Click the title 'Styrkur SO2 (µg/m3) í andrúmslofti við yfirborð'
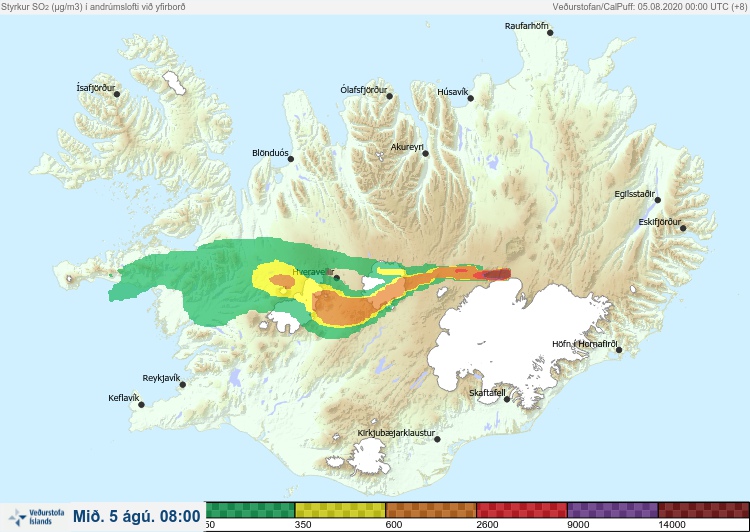 [93, 7]
